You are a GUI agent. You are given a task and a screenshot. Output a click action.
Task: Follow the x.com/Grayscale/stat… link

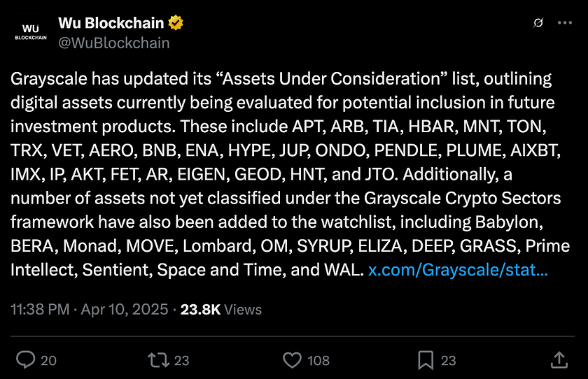pos(458,270)
